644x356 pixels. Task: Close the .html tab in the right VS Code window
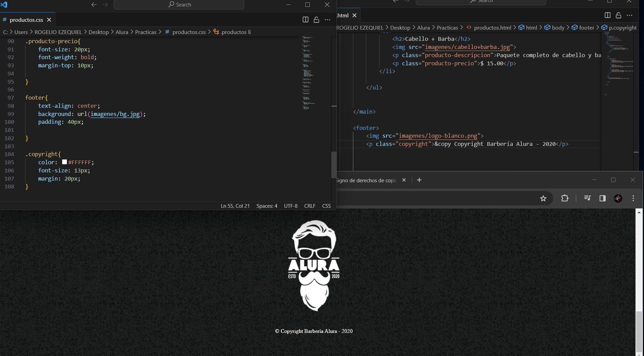pyautogui.click(x=355, y=15)
